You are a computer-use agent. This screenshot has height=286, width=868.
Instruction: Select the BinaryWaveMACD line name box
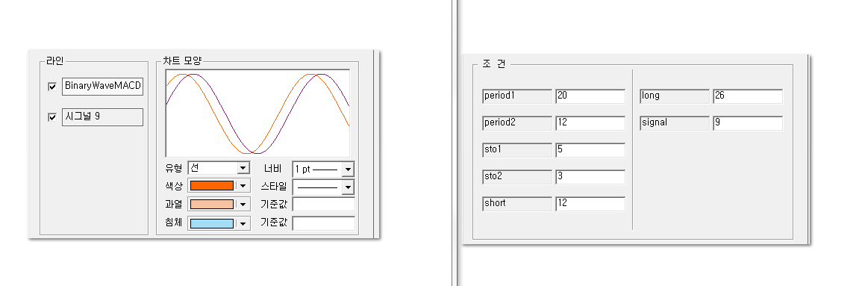point(102,87)
